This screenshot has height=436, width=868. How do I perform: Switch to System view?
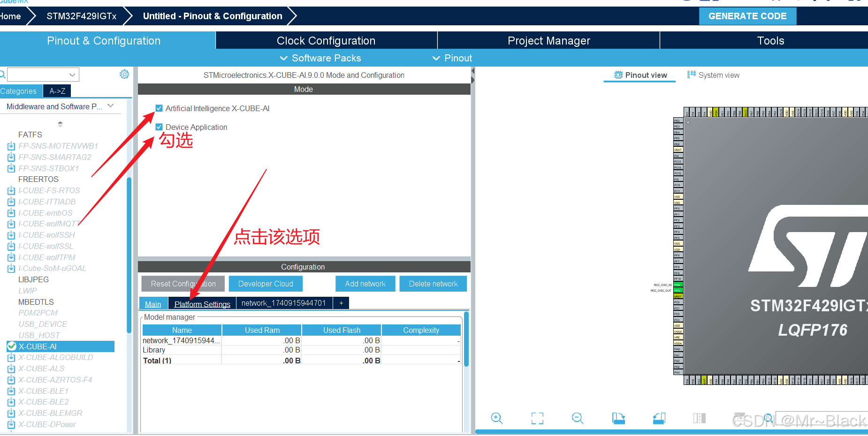click(714, 75)
